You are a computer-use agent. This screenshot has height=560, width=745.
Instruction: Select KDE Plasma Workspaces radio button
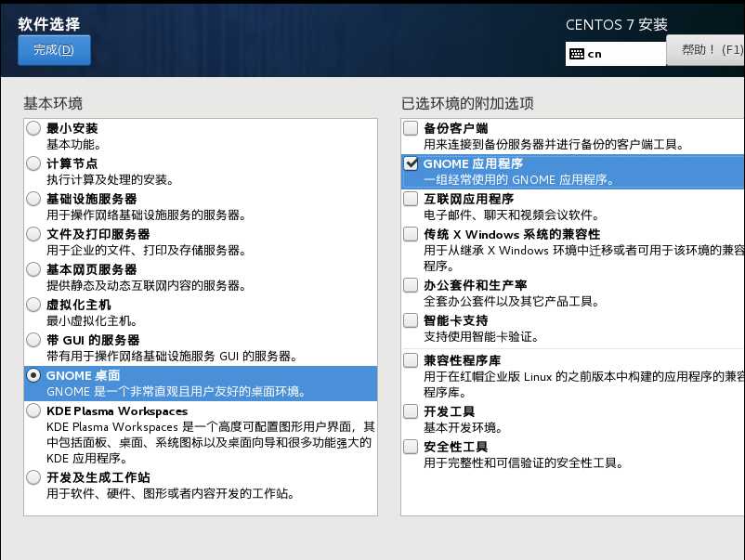click(33, 410)
